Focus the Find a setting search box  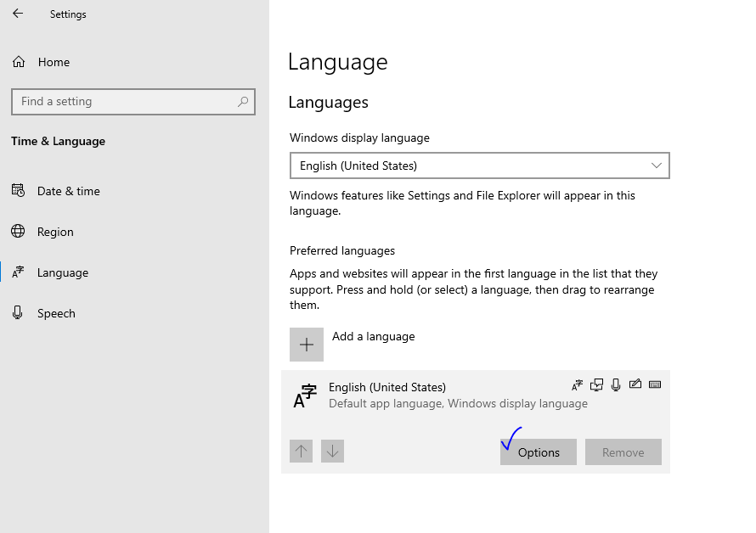pyautogui.click(x=133, y=102)
